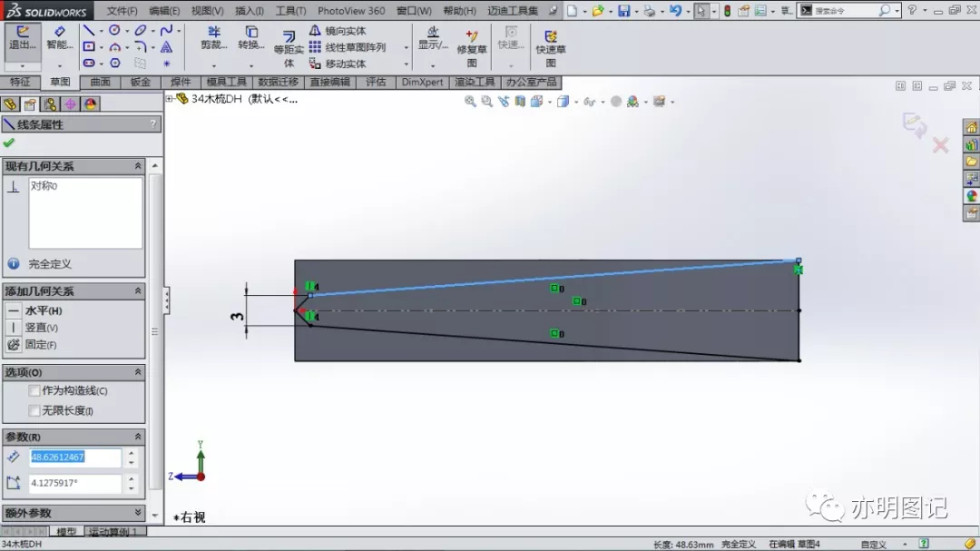Click the Trim Entities (剪裁) tool
The width and height of the screenshot is (980, 551).
click(x=214, y=37)
